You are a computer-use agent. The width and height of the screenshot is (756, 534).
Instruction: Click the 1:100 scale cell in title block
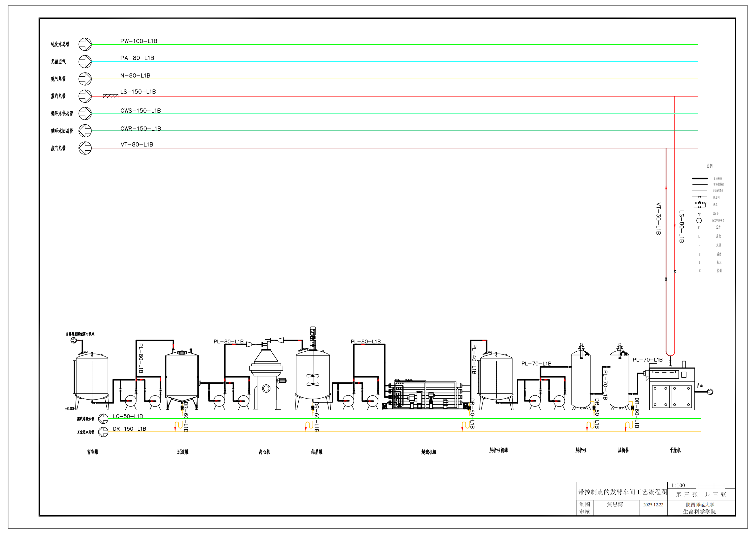pyautogui.click(x=678, y=485)
